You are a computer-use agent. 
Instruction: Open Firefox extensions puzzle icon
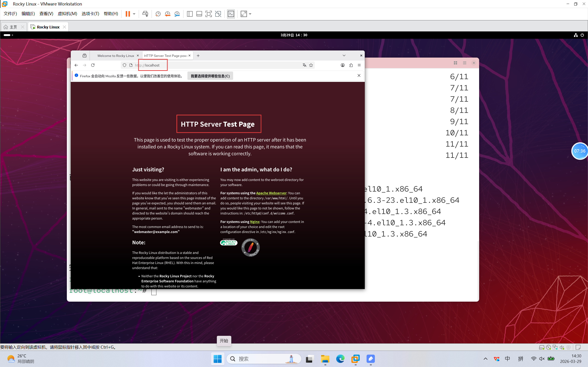(351, 65)
